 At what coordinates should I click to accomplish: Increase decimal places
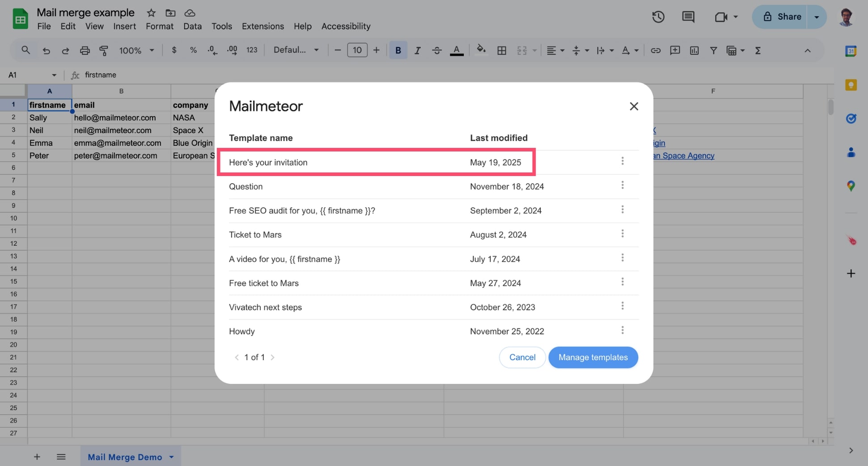pyautogui.click(x=232, y=50)
